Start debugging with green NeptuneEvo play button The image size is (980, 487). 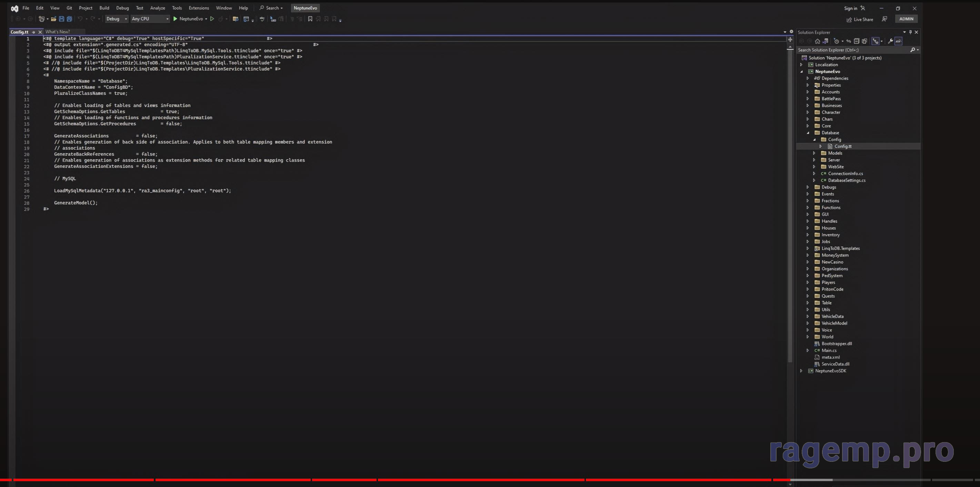pos(175,19)
